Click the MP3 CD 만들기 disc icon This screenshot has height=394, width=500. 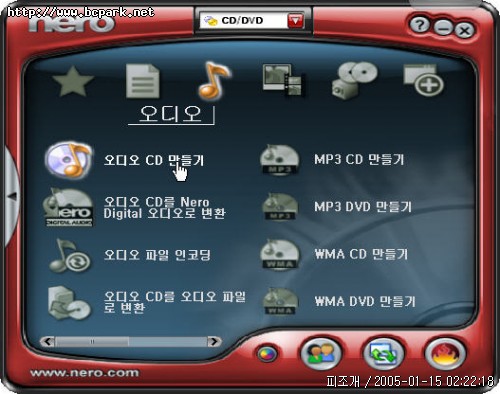click(x=279, y=159)
